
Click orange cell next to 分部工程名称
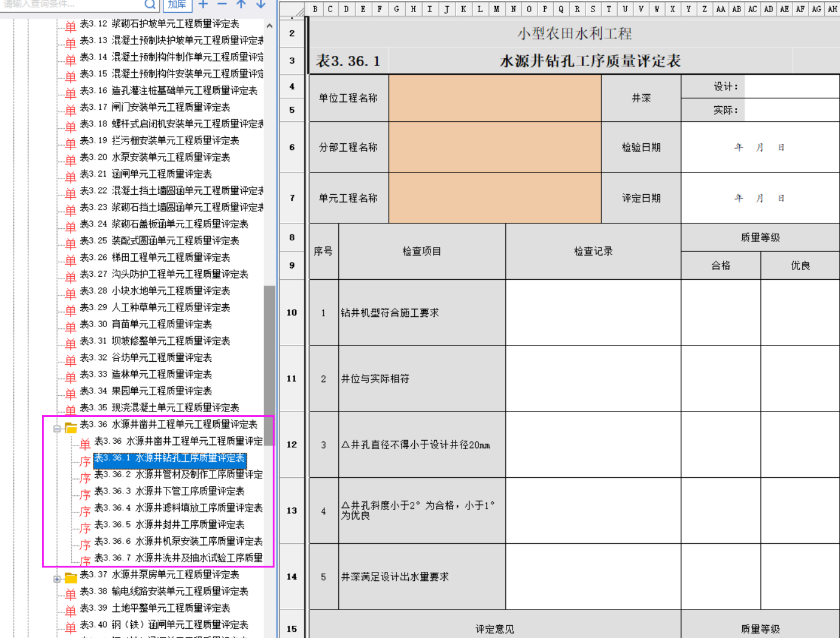click(x=495, y=148)
